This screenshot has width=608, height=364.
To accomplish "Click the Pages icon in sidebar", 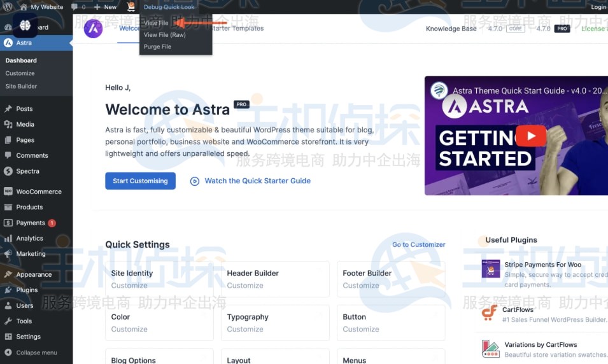I will 8,140.
